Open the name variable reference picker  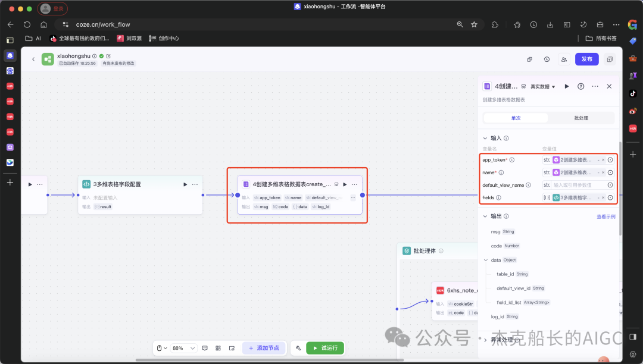point(610,173)
